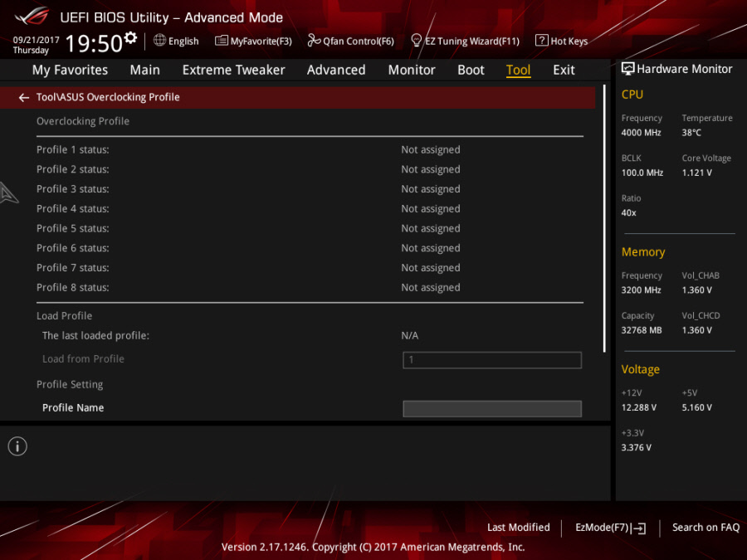Click the Qfan Control fan icon
This screenshot has width=747, height=560.
(x=314, y=41)
